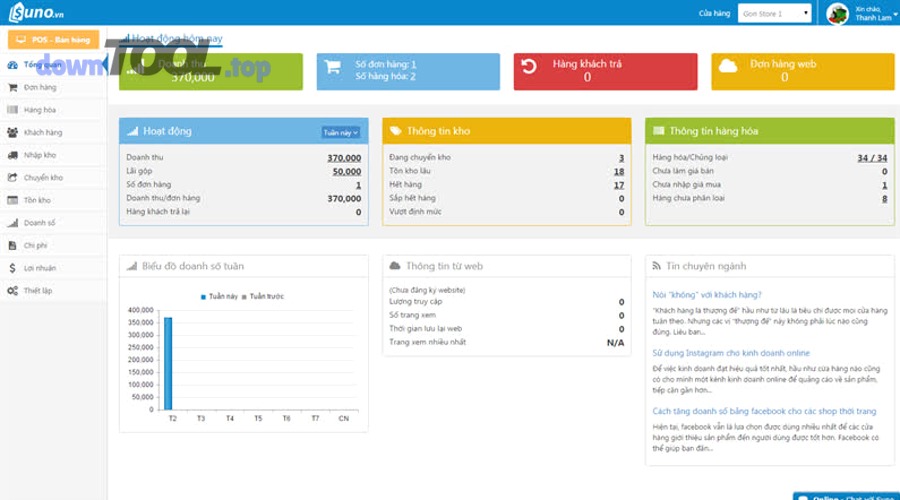This screenshot has height=500, width=900.
Task: Click the shopping cart icon beside Đơn hàng
Action: point(12,87)
